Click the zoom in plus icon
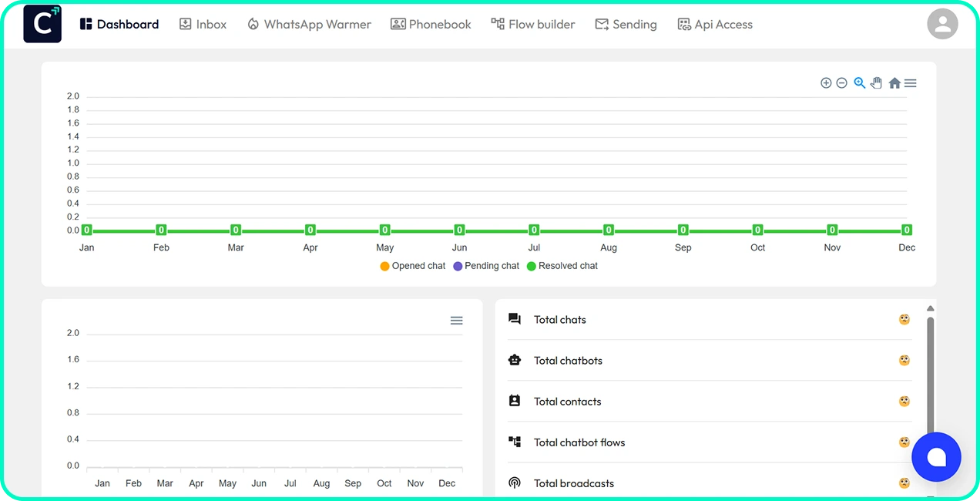This screenshot has width=980, height=501. pos(826,83)
